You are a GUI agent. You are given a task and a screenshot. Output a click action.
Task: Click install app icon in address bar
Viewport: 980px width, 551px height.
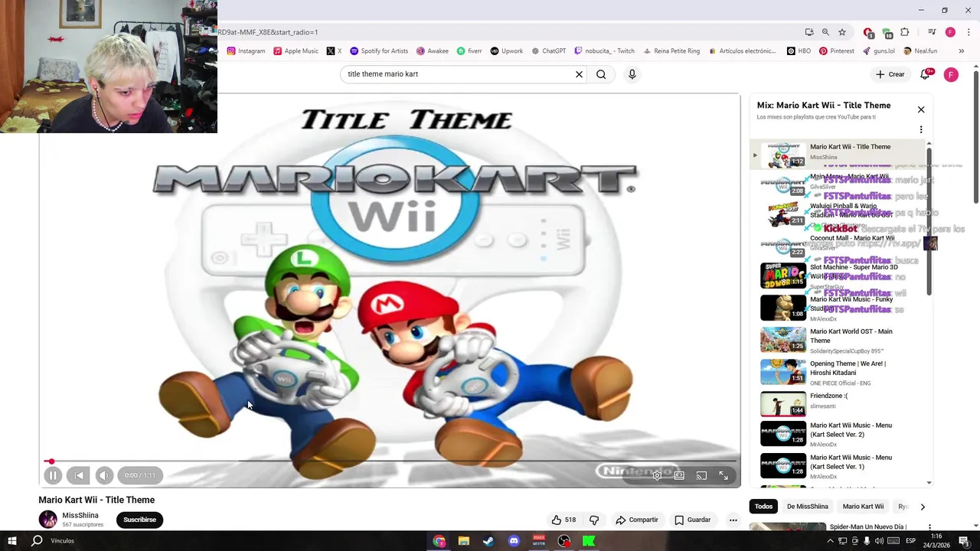click(809, 32)
